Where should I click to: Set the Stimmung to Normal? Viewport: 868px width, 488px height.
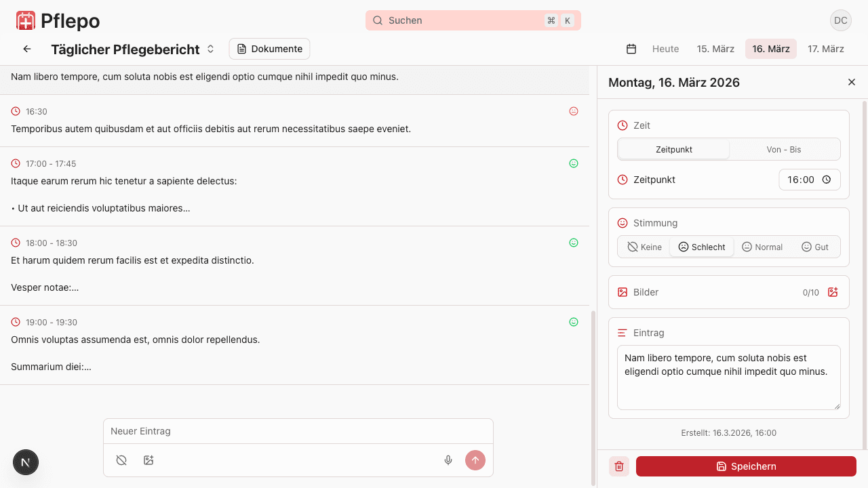(x=762, y=247)
